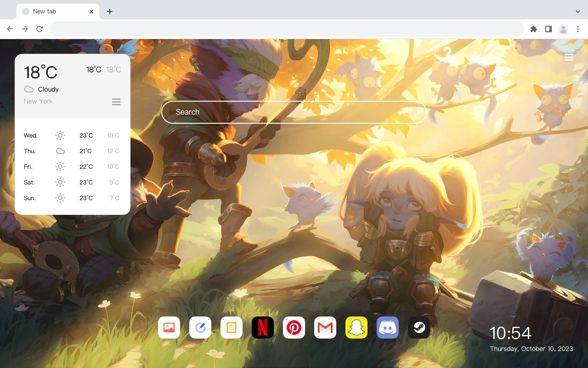Viewport: 588px width, 368px height.
Task: Open the hamburger menu at top right of page
Action: tap(569, 57)
